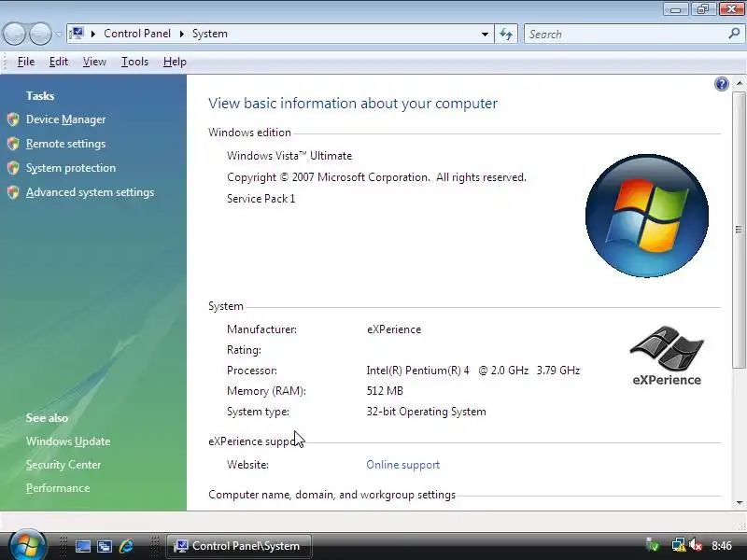Image resolution: width=747 pixels, height=560 pixels.
Task: Focus the Search input field
Action: click(624, 35)
